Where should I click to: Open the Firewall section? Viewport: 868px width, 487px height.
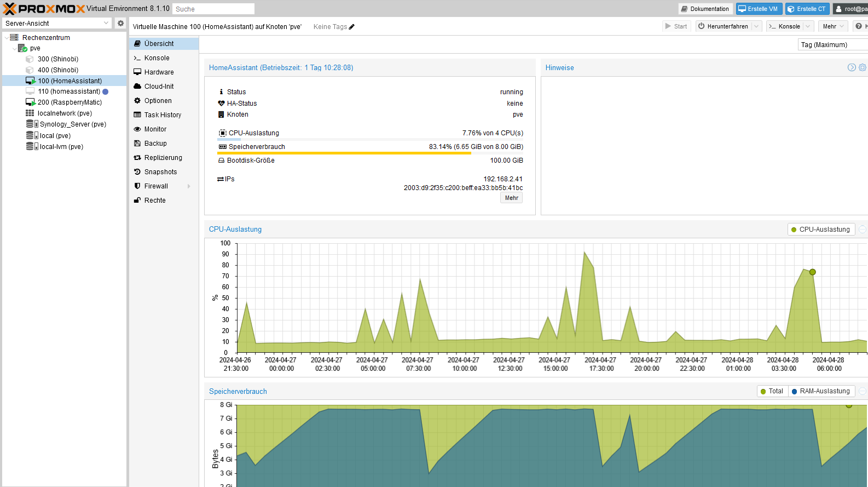[164, 186]
